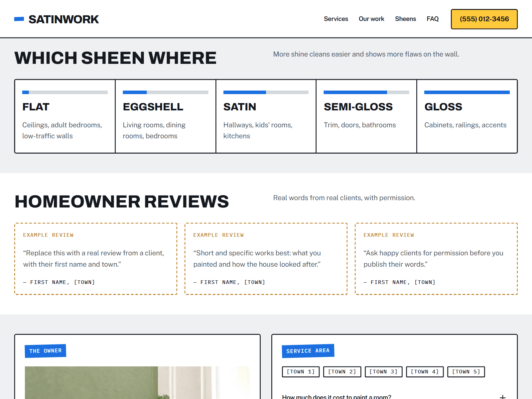532x399 pixels.
Task: Click "Trim, doors, bathrooms" description
Action: point(360,125)
